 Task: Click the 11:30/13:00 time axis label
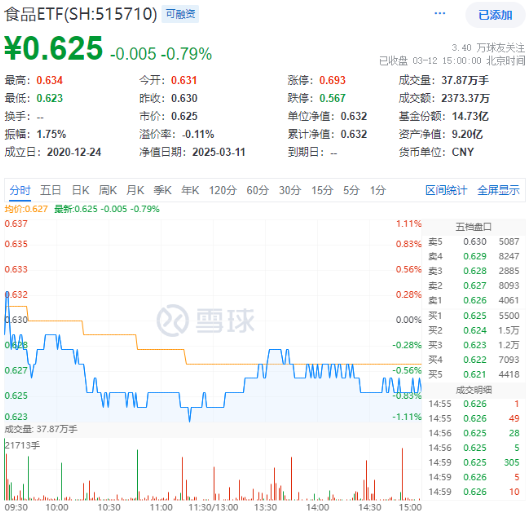point(213,508)
